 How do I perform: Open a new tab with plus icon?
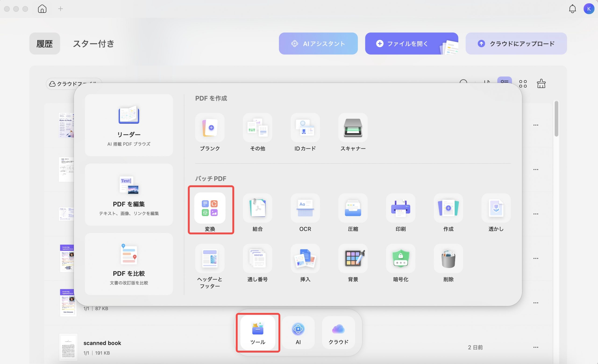click(x=61, y=9)
